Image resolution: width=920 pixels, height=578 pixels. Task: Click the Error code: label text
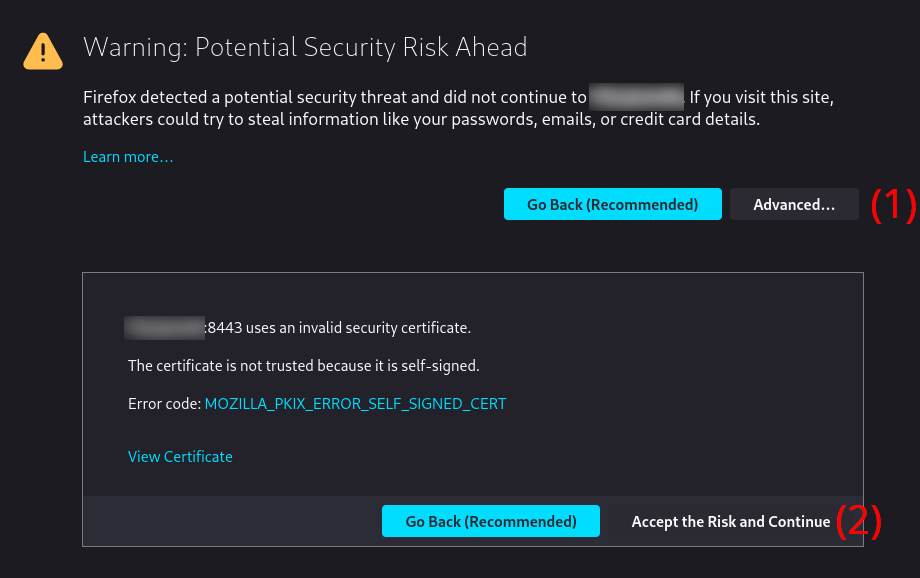[164, 404]
